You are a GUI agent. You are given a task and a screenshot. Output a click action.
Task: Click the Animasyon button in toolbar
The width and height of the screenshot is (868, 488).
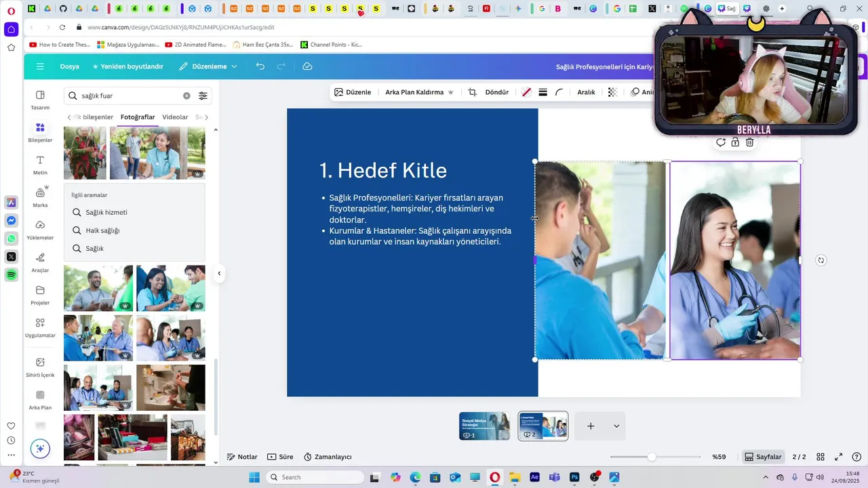642,92
